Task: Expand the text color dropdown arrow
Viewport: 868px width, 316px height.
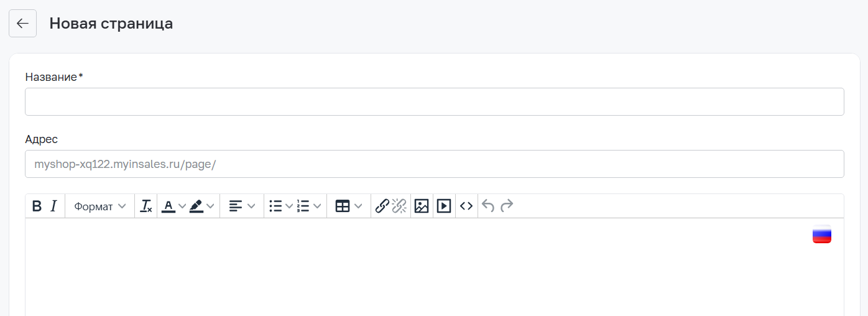Action: click(182, 206)
